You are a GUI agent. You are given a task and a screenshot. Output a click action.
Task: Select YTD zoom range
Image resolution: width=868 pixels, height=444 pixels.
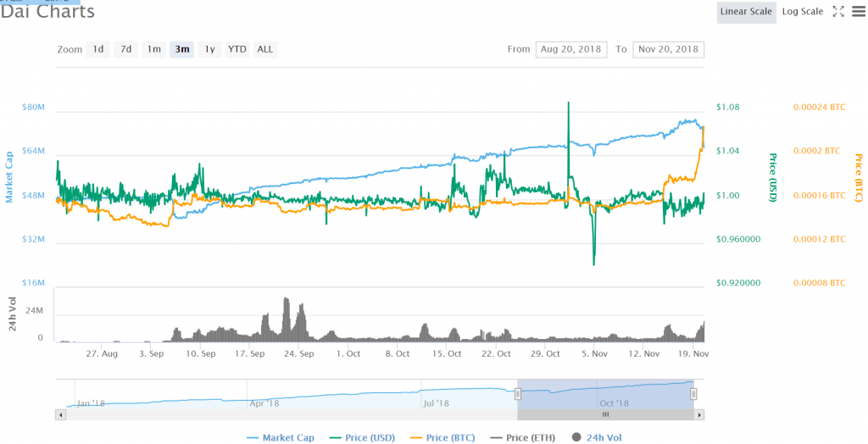pyautogui.click(x=237, y=49)
